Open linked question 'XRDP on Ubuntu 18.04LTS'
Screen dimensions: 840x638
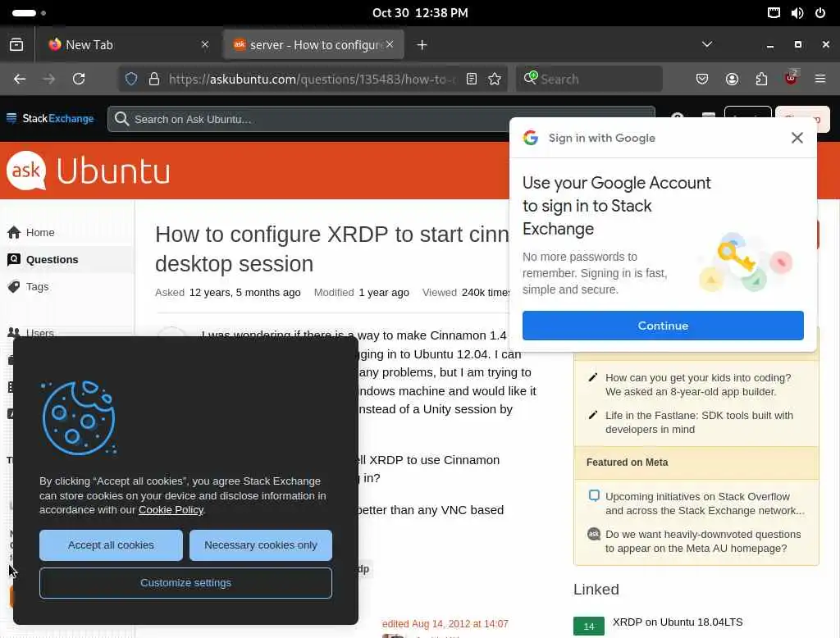(x=678, y=622)
